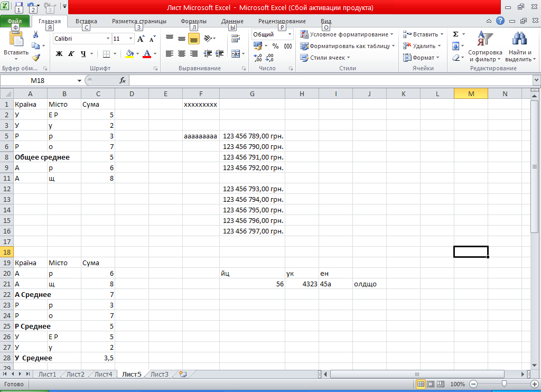Click the Fill down icon
The width and height of the screenshot is (541, 392).
click(x=455, y=46)
